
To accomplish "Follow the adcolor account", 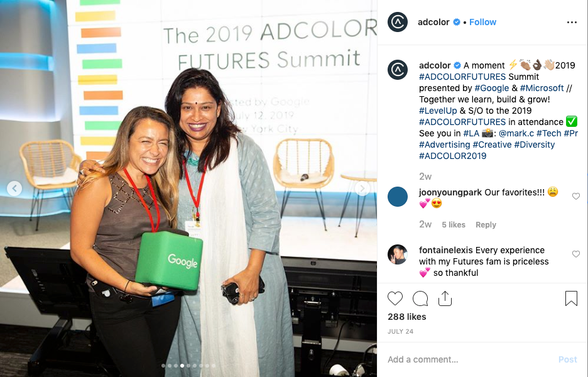I will [x=482, y=22].
